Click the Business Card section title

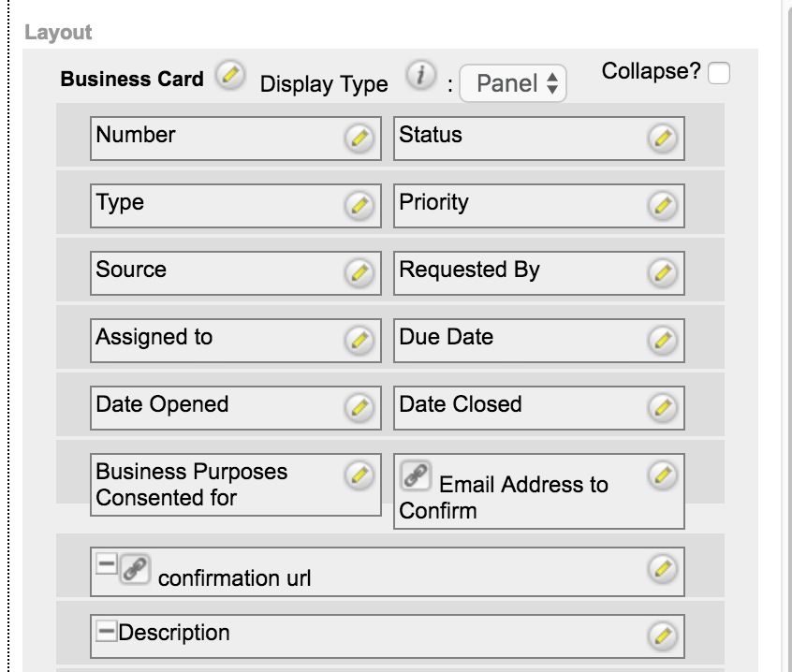[132, 79]
